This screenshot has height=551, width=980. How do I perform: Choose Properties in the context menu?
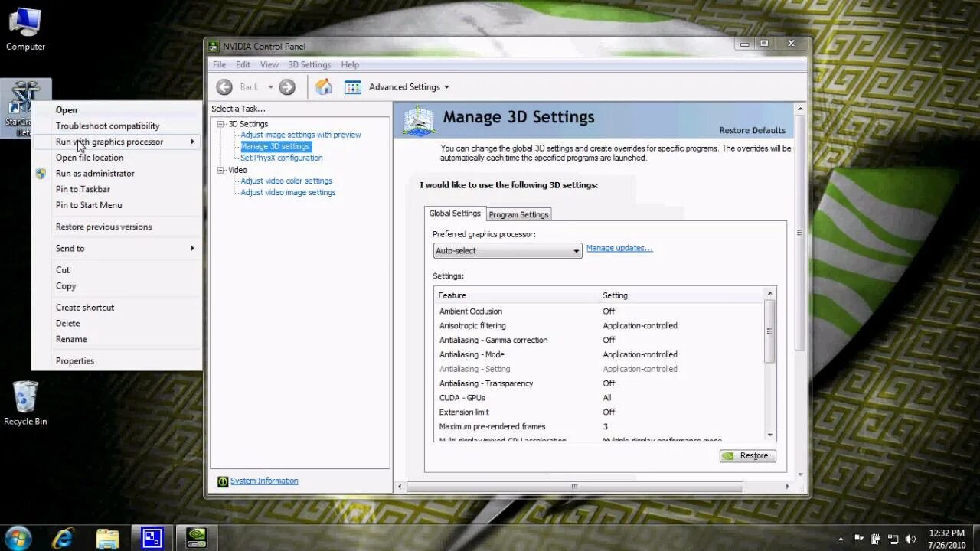coord(116,360)
